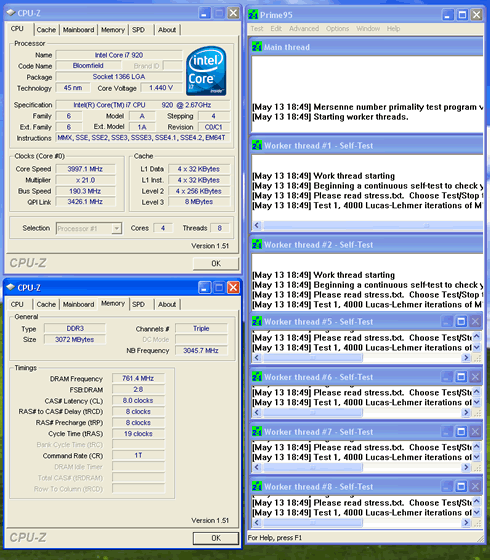The width and height of the screenshot is (490, 560).
Task: Click Worker thread #7 scroll left arrow
Action: [257, 467]
